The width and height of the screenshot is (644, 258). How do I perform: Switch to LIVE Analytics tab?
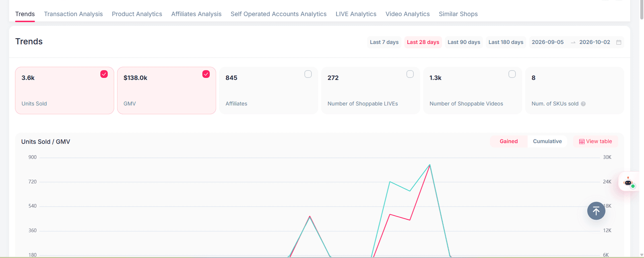[356, 14]
